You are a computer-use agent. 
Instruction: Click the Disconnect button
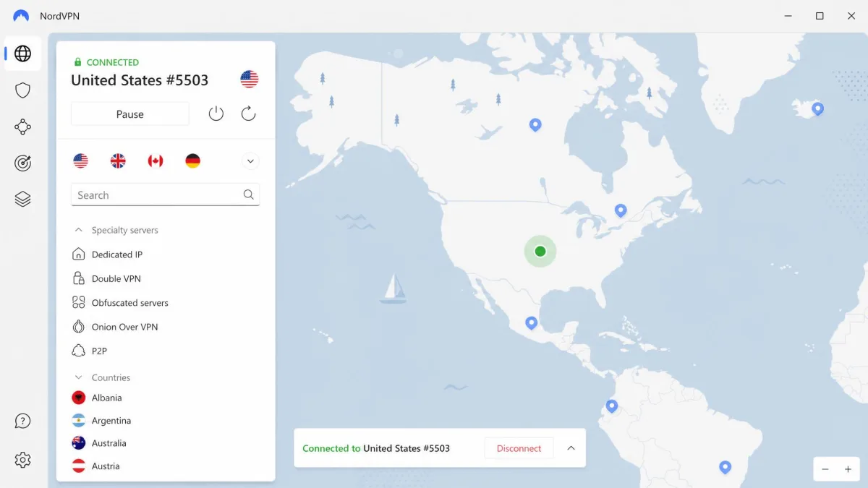coord(519,448)
